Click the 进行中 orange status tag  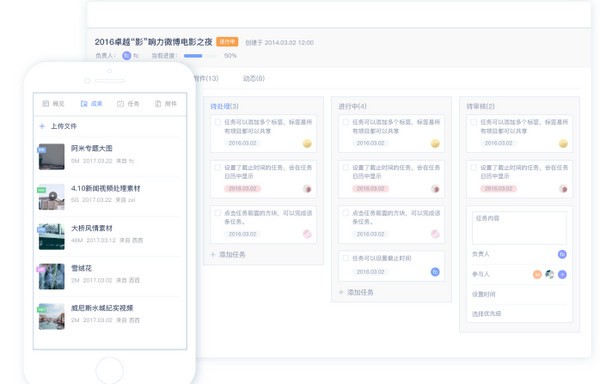[x=227, y=42]
